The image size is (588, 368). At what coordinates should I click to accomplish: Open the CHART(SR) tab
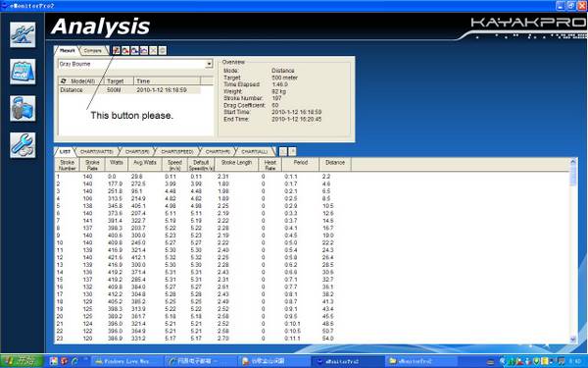pos(137,152)
